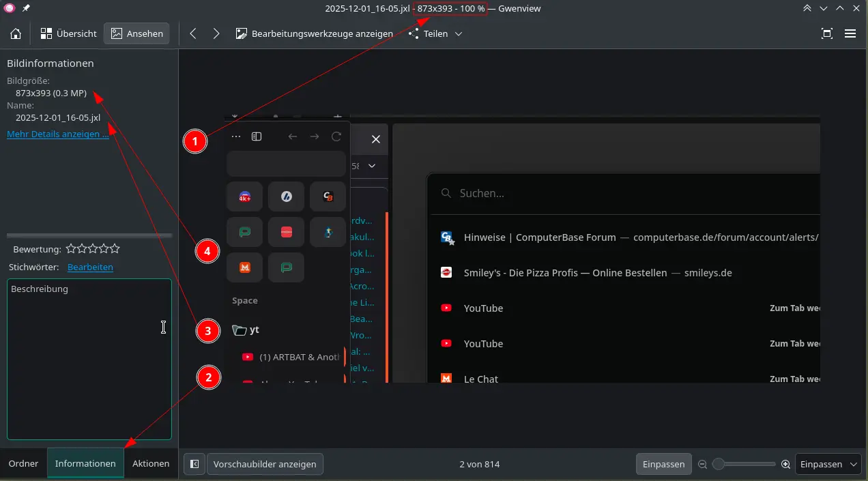
Task: Open the window application menu icon
Action: click(10, 8)
